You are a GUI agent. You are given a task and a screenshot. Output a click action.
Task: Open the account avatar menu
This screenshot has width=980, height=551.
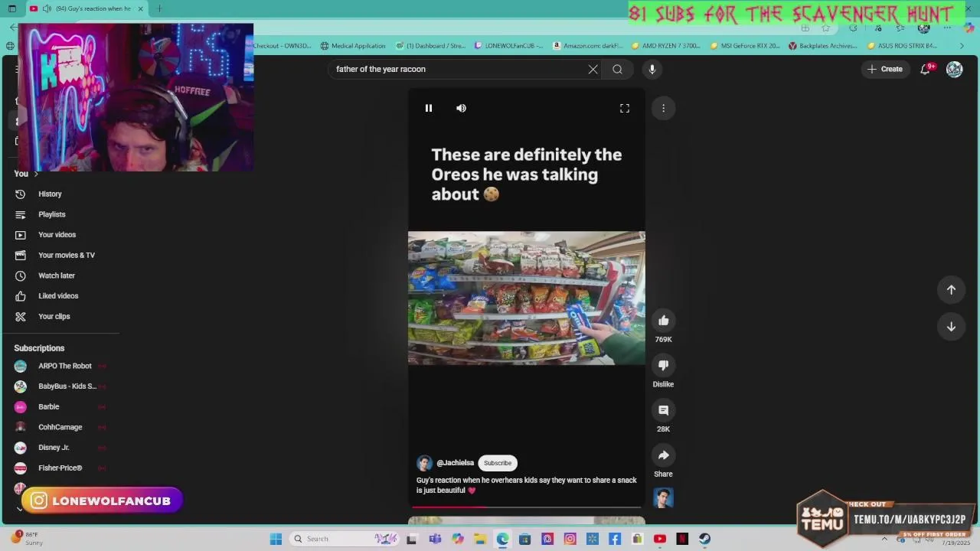point(954,69)
